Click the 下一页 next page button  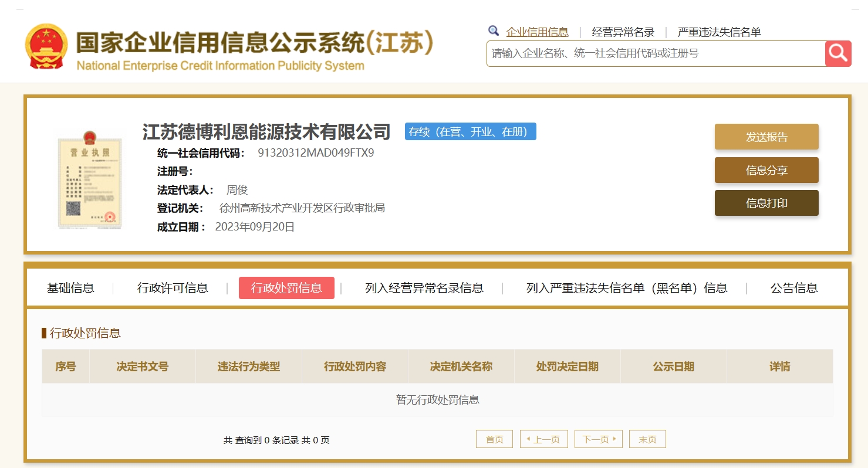click(599, 439)
